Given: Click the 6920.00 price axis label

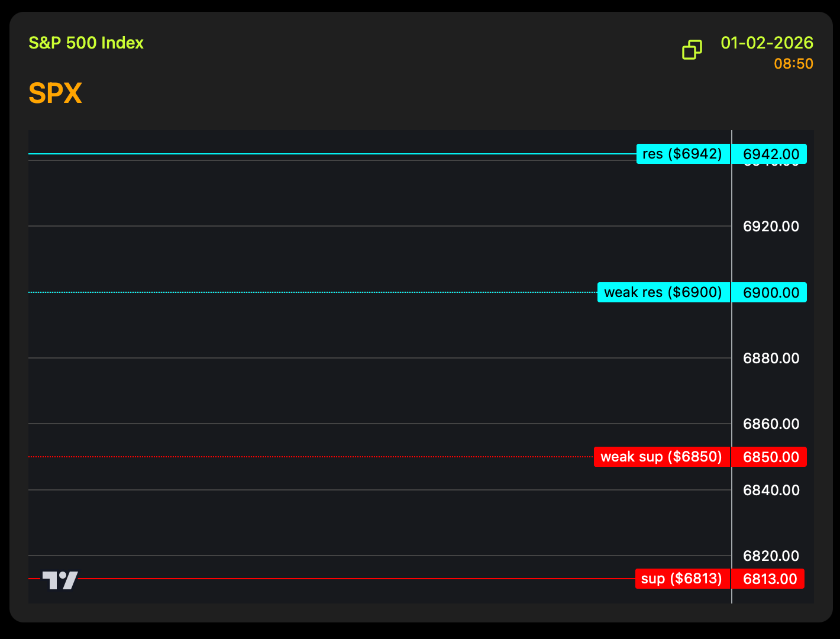Looking at the screenshot, I should [771, 227].
